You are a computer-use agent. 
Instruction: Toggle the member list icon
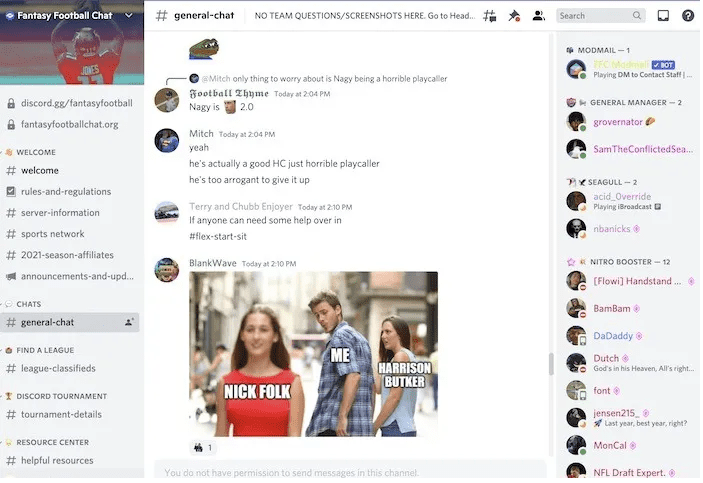click(538, 16)
